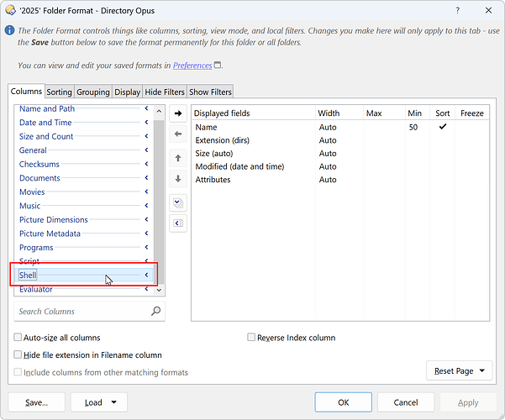
Task: Close the Folder Format dialog
Action: [x=488, y=10]
